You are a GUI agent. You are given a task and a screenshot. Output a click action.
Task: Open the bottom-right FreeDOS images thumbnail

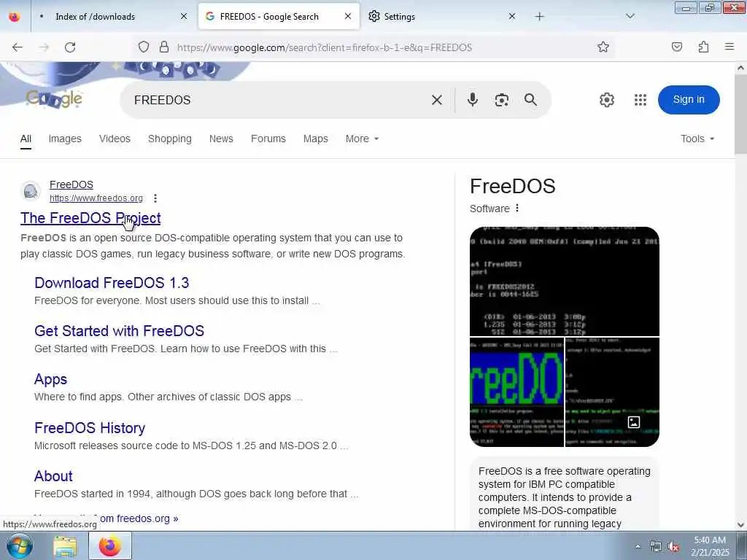tap(612, 392)
